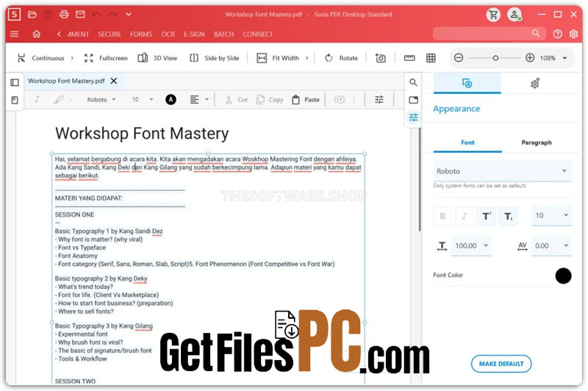This screenshot has height=391, width=588.
Task: Open 3D View
Action: pyautogui.click(x=157, y=58)
